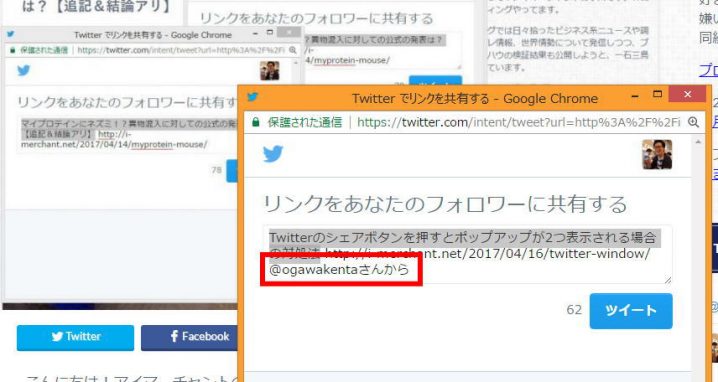The image size is (718, 382).
Task: Click the back popup tweet text field
Action: tap(128, 134)
